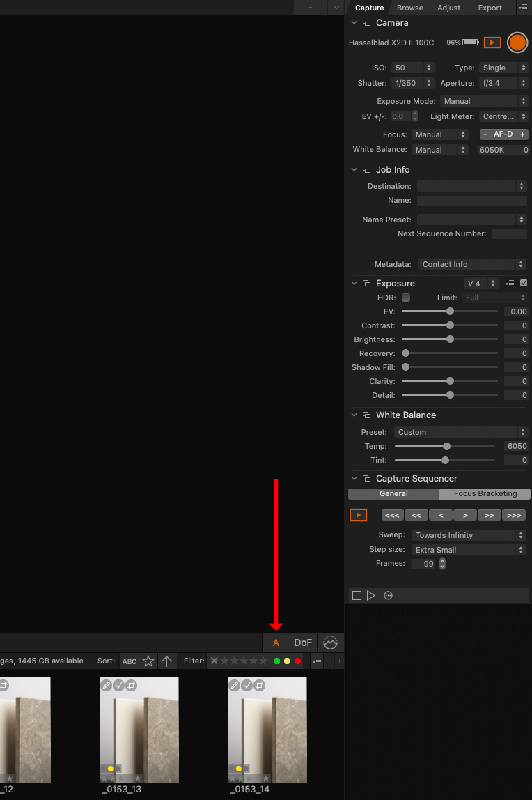Toggle the DoF preview button
The height and width of the screenshot is (800, 532).
pyautogui.click(x=303, y=643)
